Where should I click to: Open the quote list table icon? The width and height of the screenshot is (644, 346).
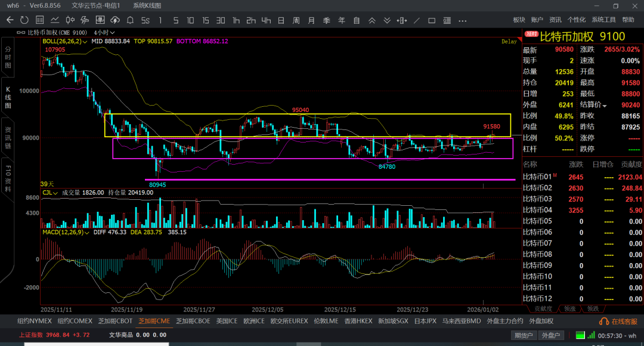point(39,20)
